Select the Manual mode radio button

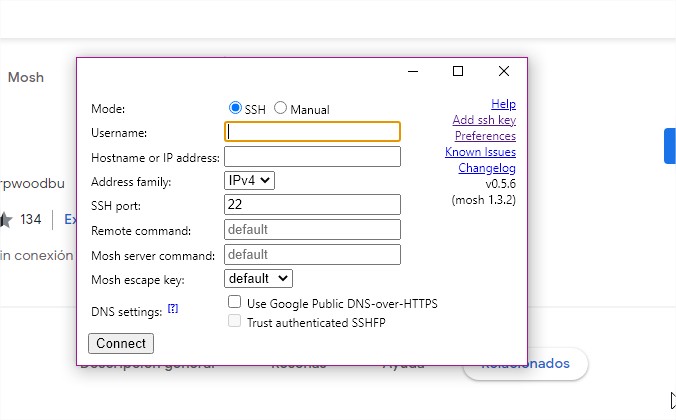pyautogui.click(x=280, y=108)
